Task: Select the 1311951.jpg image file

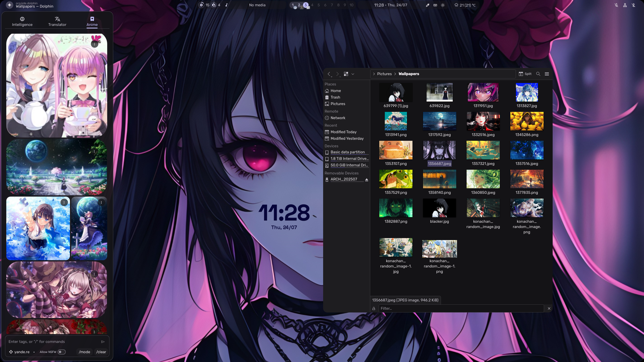Action: pos(483,96)
